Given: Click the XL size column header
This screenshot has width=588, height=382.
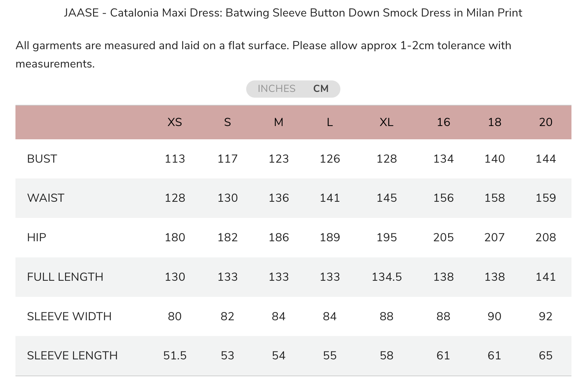Looking at the screenshot, I should click(386, 122).
